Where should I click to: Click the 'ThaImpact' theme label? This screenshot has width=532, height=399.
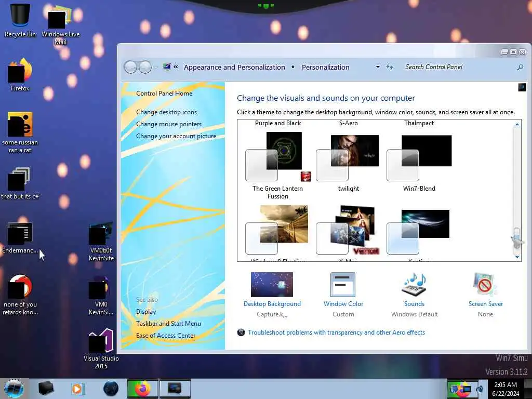(x=419, y=123)
